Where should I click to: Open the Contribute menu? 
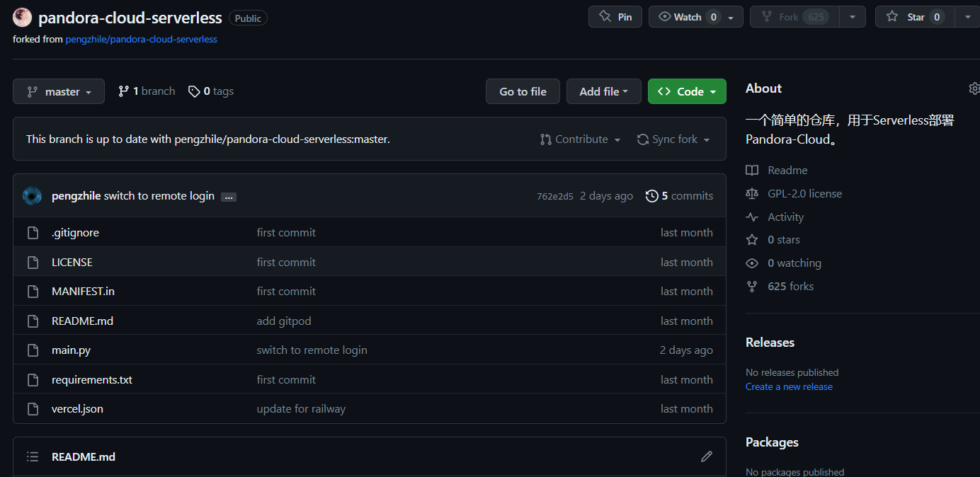(580, 139)
